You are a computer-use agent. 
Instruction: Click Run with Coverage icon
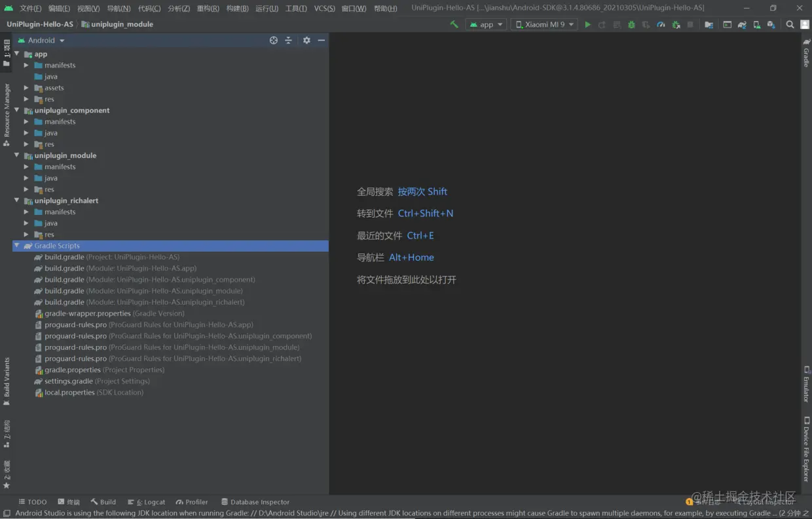coord(646,24)
